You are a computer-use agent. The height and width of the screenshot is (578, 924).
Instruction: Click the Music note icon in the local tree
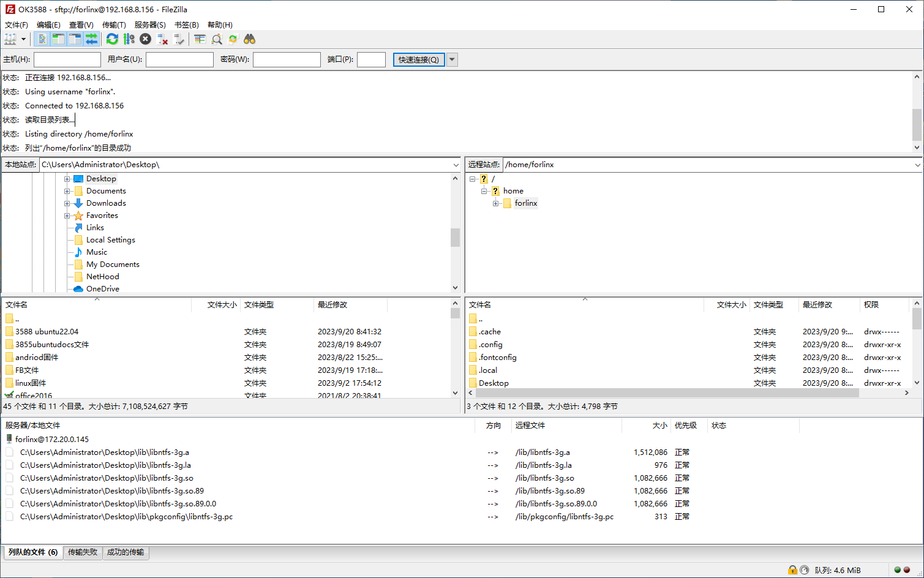point(78,252)
